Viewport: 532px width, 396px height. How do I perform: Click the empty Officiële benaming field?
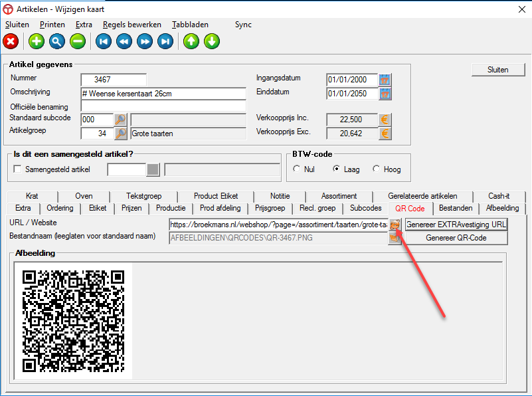(163, 106)
